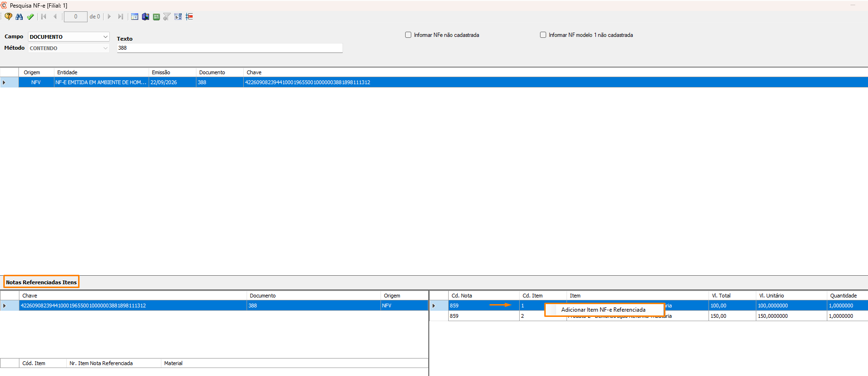
Task: Click the blue picture book toolbar icon
Action: [x=145, y=17]
